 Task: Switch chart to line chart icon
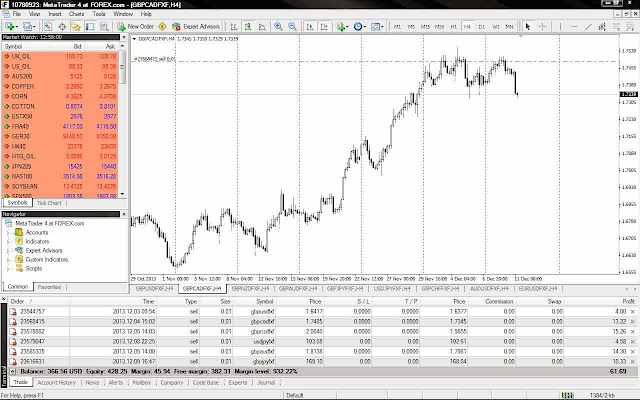(x=262, y=27)
